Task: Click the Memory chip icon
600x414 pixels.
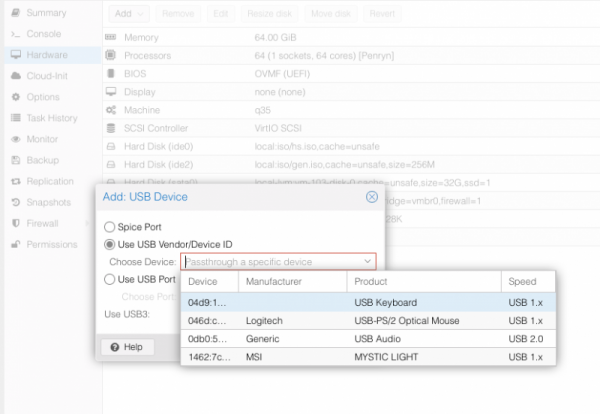Action: pyautogui.click(x=111, y=37)
